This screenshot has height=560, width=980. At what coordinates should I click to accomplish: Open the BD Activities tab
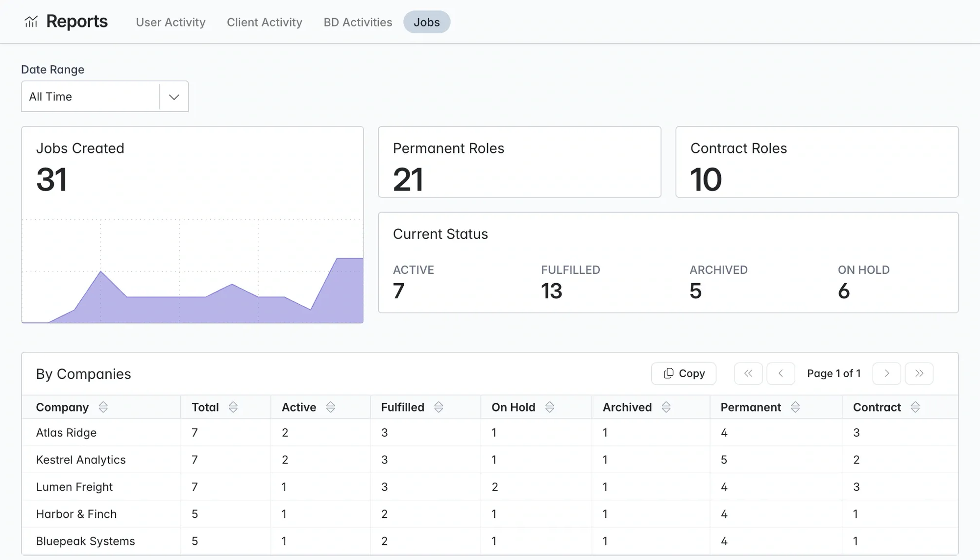[x=358, y=22]
